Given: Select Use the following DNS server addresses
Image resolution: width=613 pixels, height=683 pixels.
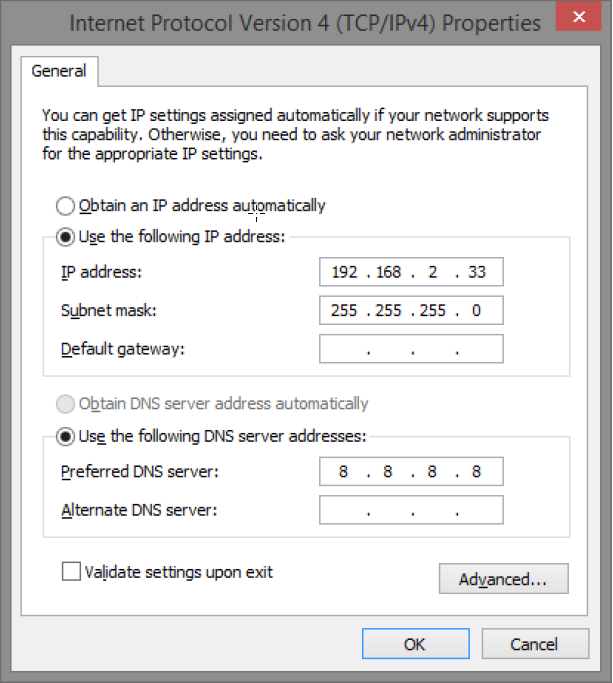Looking at the screenshot, I should point(66,436).
